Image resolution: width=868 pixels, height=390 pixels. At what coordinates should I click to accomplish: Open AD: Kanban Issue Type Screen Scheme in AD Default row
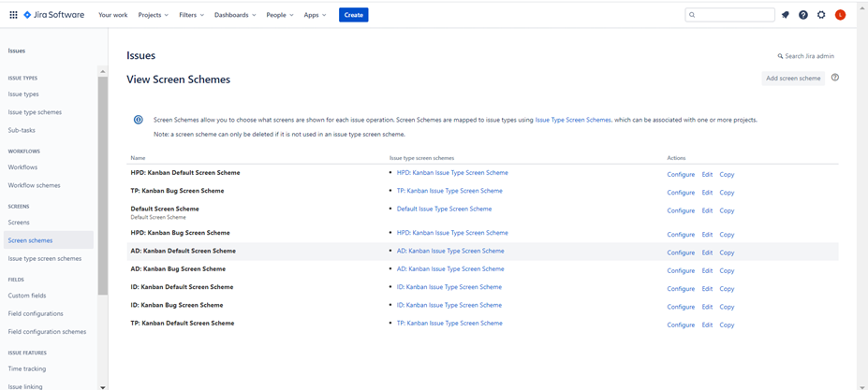[x=450, y=251]
